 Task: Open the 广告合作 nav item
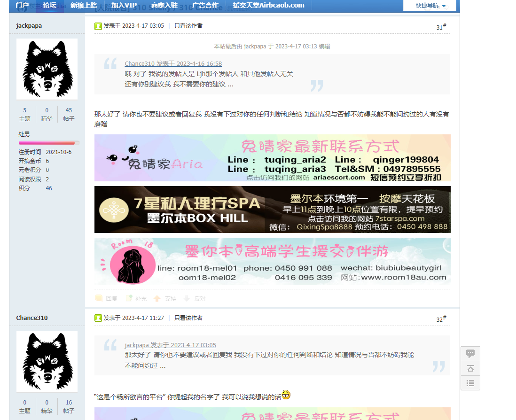(205, 5)
